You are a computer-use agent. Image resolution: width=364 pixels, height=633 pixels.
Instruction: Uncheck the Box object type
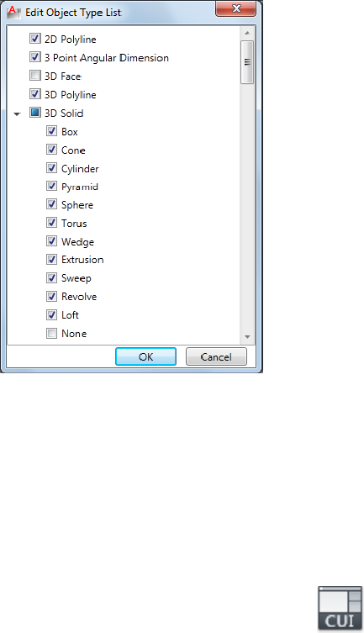tap(51, 131)
